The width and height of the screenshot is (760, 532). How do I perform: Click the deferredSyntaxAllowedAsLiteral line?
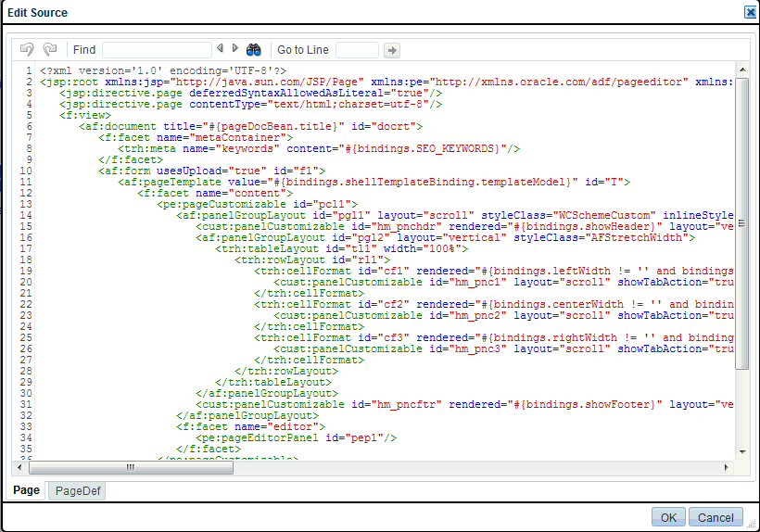tap(250, 93)
